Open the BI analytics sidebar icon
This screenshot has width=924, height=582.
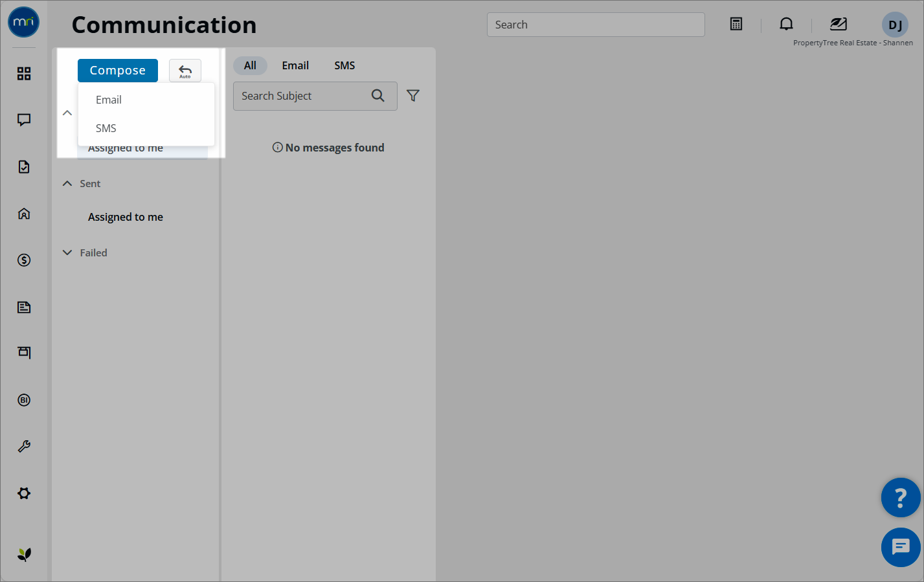[24, 400]
